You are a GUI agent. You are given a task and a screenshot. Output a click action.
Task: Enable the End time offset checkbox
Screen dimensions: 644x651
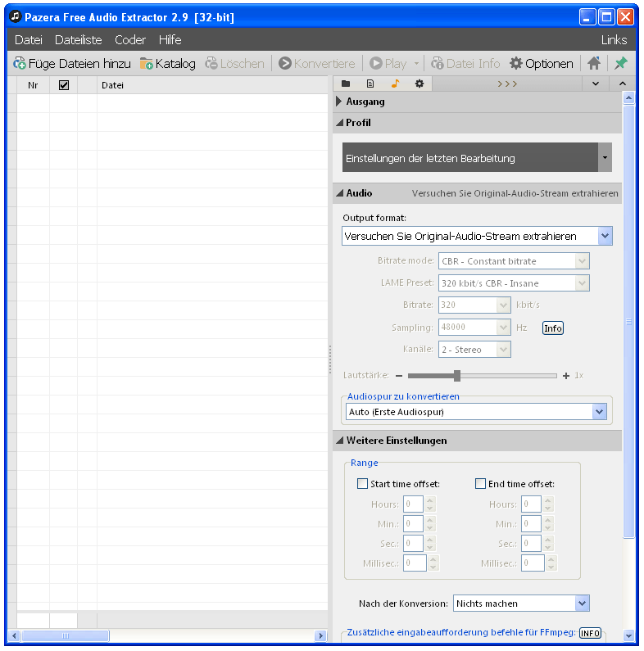pyautogui.click(x=480, y=484)
